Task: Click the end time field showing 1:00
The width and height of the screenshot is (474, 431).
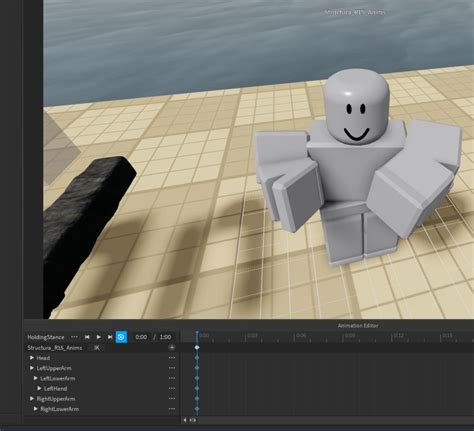Action: coord(165,337)
